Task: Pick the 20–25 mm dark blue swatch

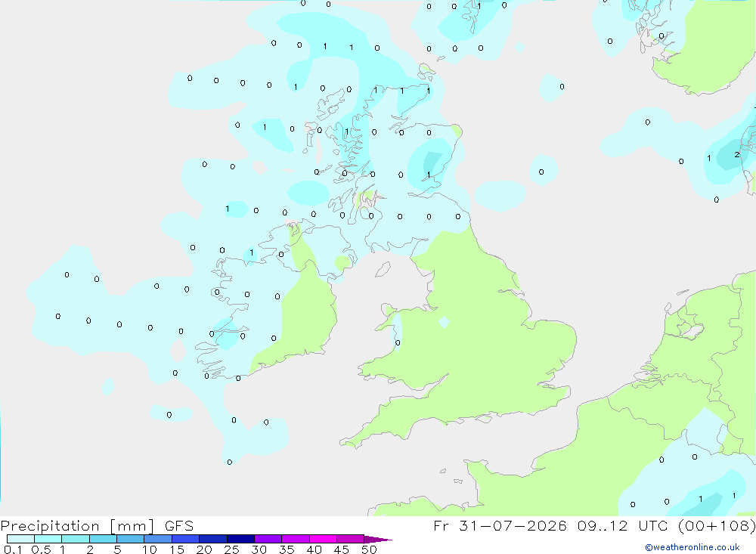Action: click(212, 539)
